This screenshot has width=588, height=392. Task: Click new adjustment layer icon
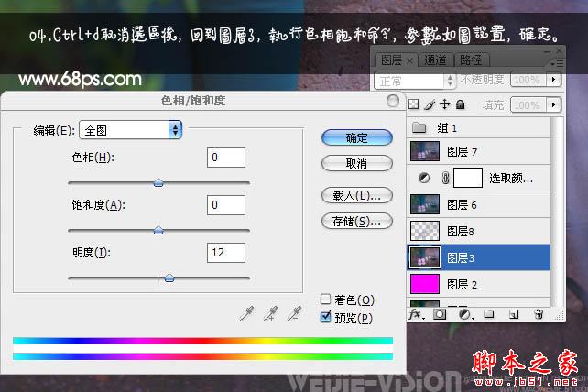coord(465,314)
